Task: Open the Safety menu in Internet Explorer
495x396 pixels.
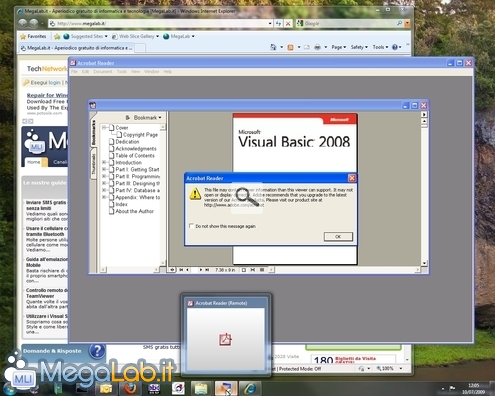Action: click(x=359, y=47)
